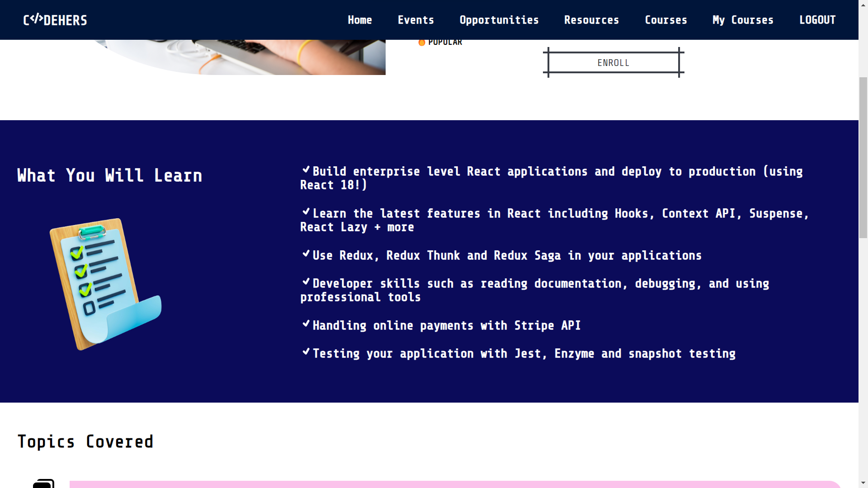This screenshot has width=868, height=488.
Task: Click the clipboard checklist illustration
Action: coord(105,284)
